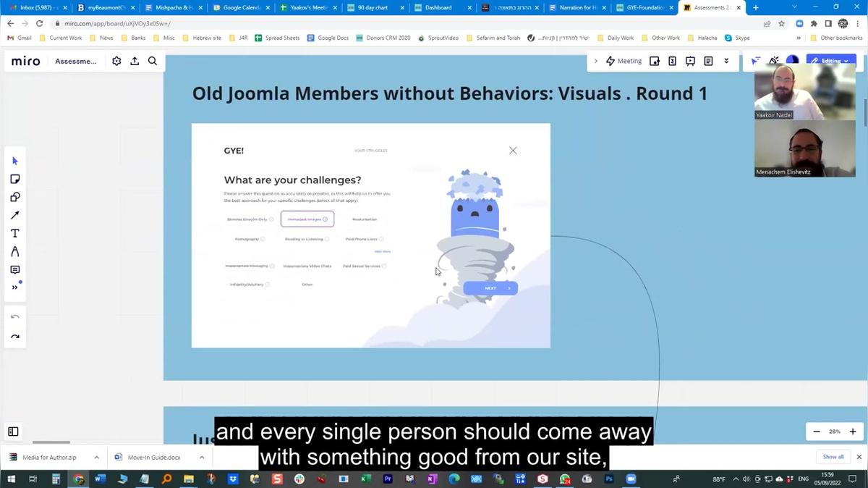The height and width of the screenshot is (488, 868).
Task: Switch to the 90 day chart tab
Action: point(376,8)
